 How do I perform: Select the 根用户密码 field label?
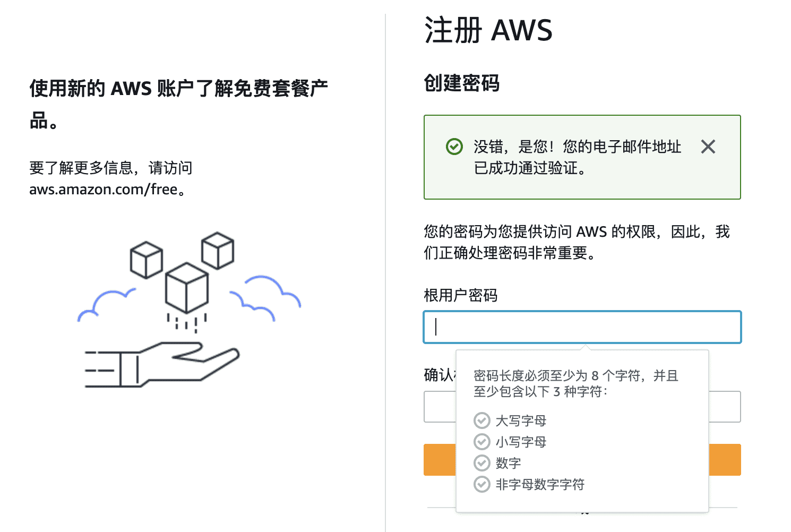(x=460, y=295)
